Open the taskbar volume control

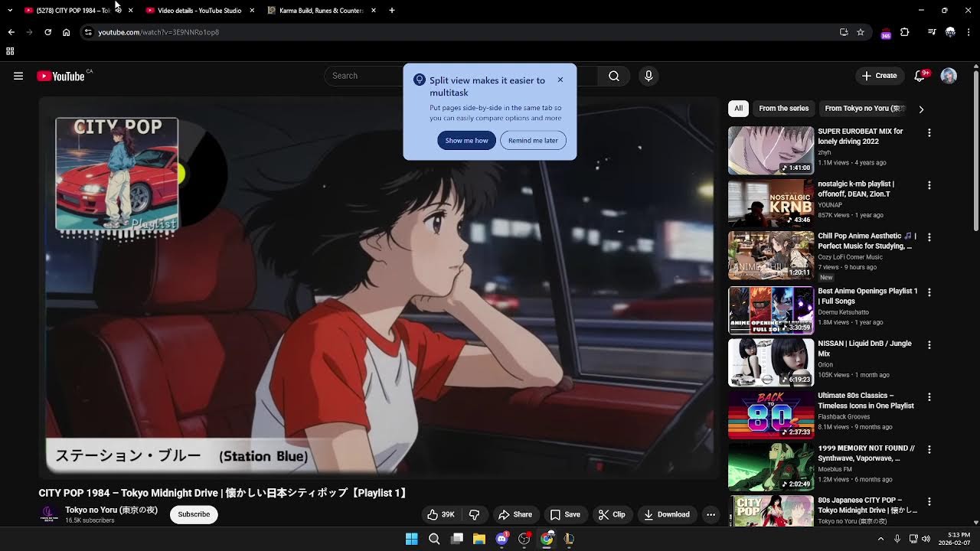(926, 539)
